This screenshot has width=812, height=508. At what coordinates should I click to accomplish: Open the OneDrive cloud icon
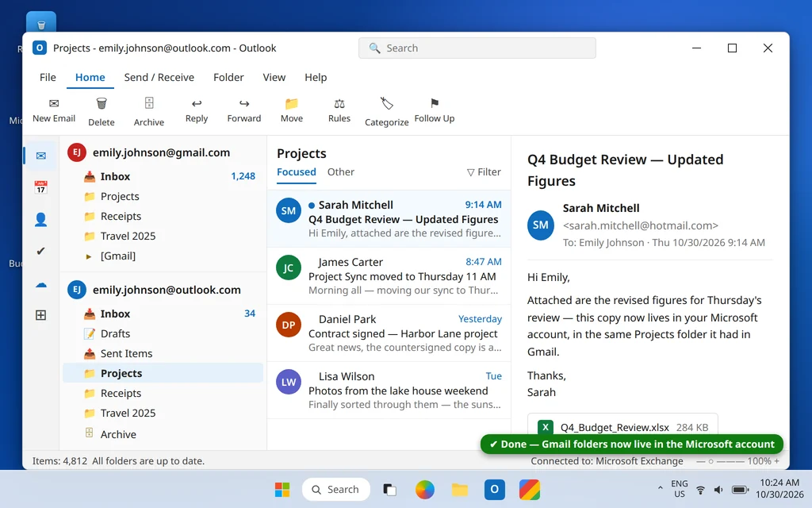pyautogui.click(x=41, y=284)
